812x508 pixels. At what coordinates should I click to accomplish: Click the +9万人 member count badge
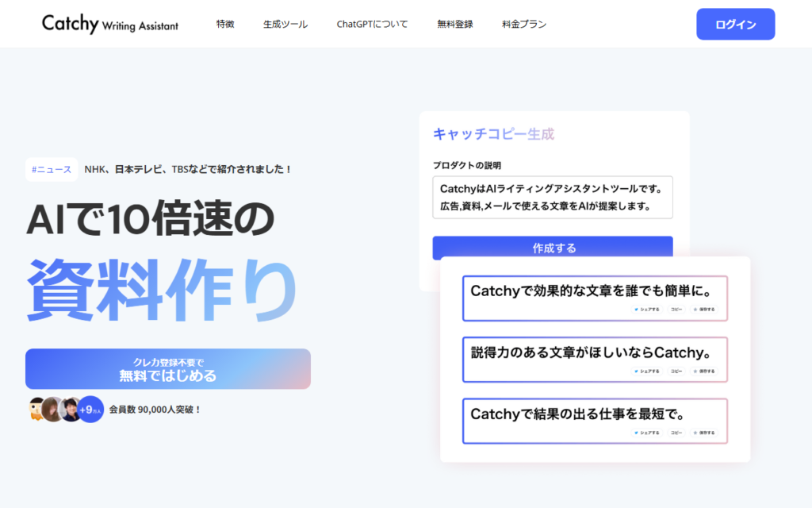coord(91,409)
